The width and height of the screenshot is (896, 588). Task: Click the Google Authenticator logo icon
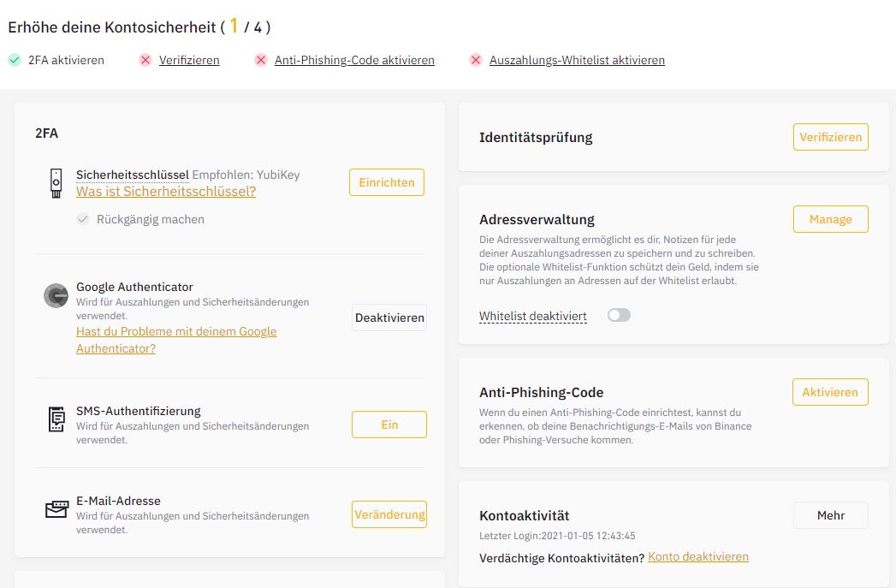tap(56, 295)
